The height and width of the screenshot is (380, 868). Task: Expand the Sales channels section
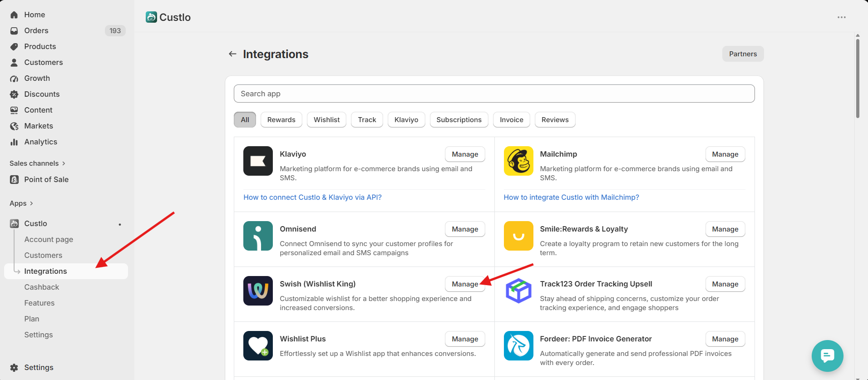pyautogui.click(x=38, y=163)
